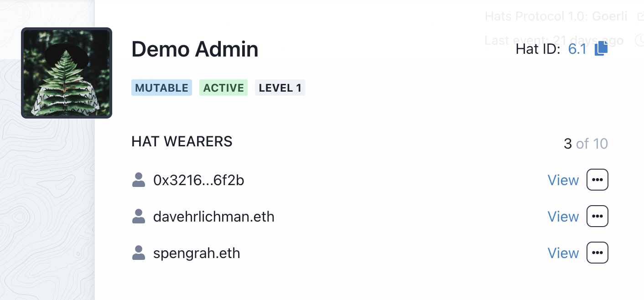The height and width of the screenshot is (300, 644).
Task: Copy the Hat ID with the copy icon
Action: pyautogui.click(x=601, y=49)
